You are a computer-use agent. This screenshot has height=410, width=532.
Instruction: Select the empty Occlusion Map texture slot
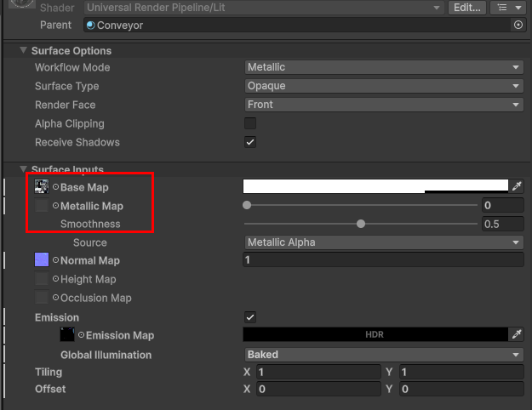[42, 297]
